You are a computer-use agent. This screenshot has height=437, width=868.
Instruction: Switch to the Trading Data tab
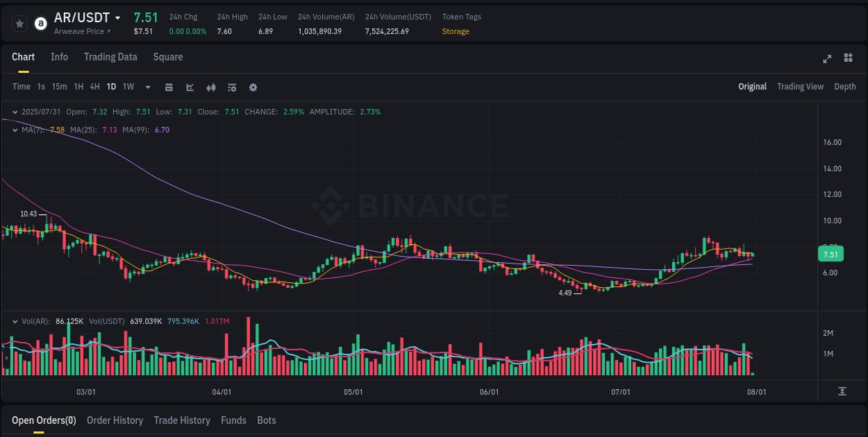[110, 57]
